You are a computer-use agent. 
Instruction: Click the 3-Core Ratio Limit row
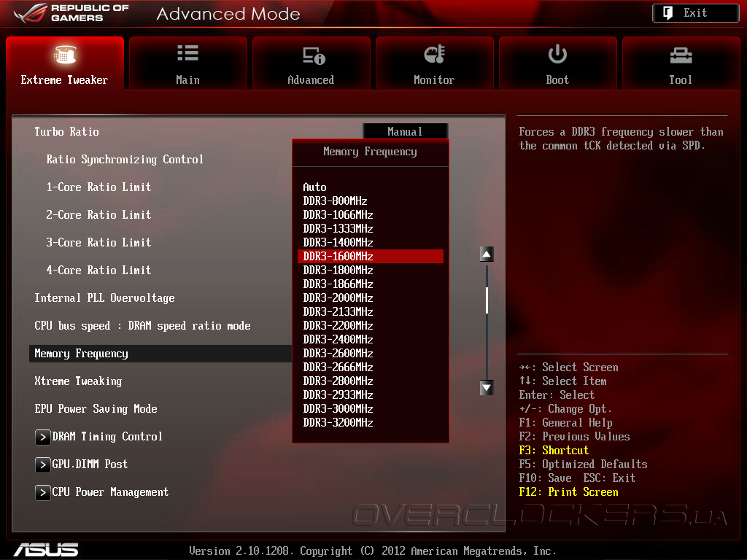tap(98, 242)
